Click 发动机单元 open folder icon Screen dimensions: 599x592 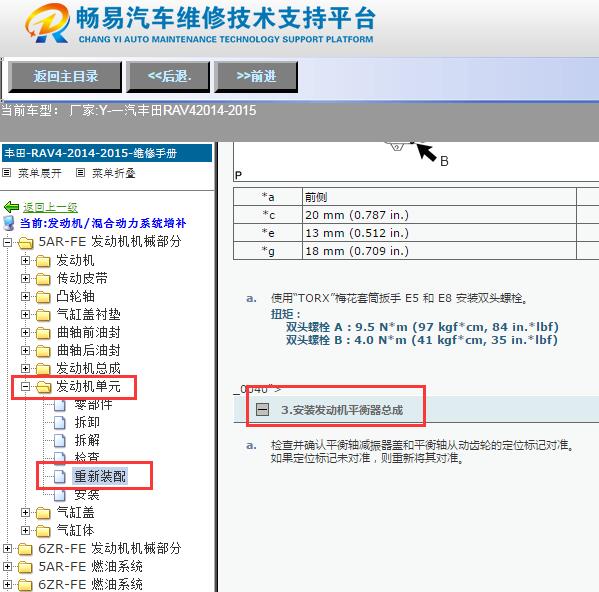tap(44, 387)
